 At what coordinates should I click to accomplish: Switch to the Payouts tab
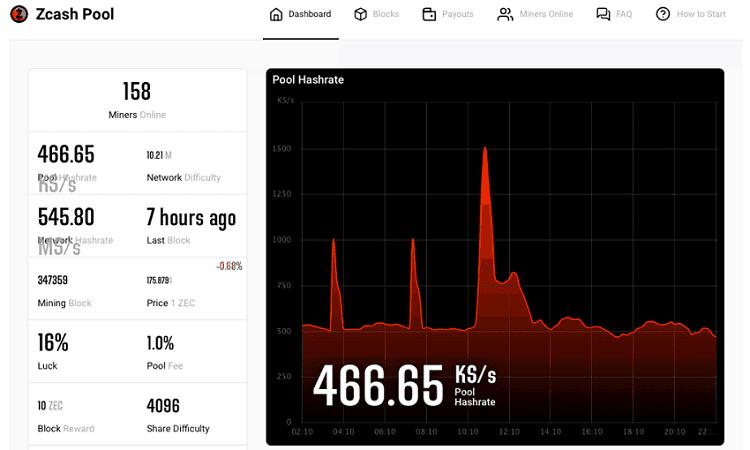click(x=458, y=14)
